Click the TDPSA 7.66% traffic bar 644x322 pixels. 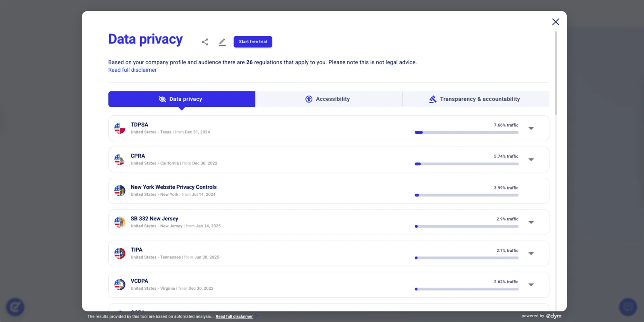pos(466,133)
